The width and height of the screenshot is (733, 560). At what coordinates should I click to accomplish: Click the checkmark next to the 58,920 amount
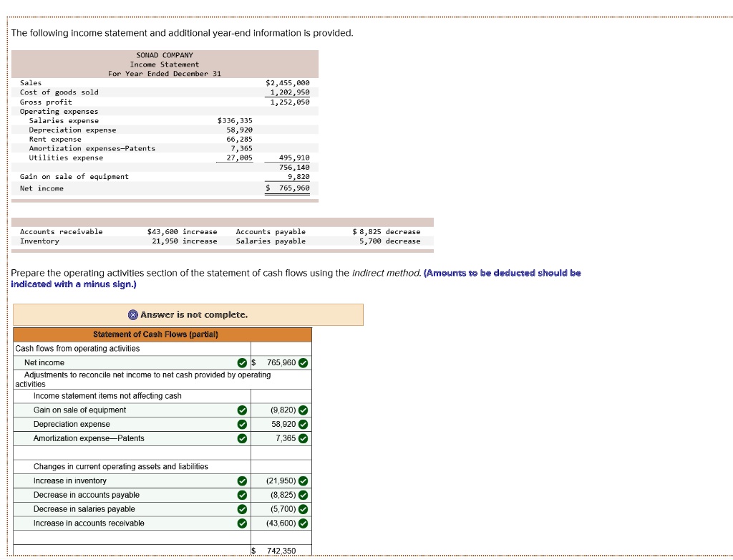point(304,424)
